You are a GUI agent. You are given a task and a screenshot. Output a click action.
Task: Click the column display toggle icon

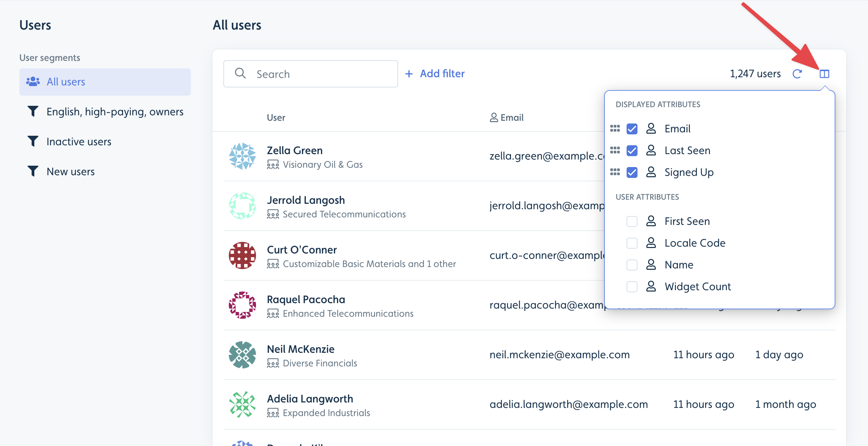click(825, 73)
